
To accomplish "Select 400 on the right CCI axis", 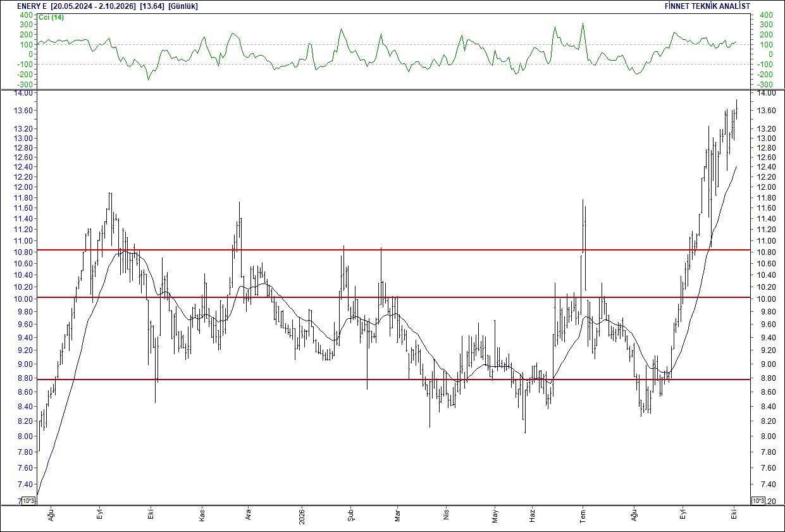I will tap(765, 15).
